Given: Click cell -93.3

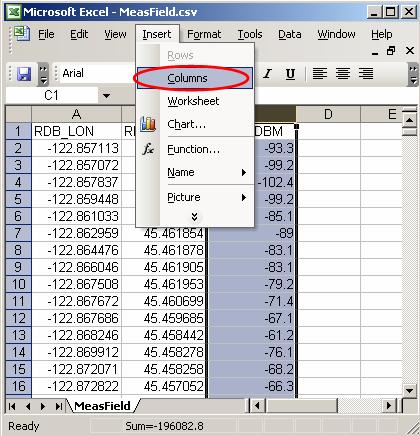Looking at the screenshot, I should point(274,148).
